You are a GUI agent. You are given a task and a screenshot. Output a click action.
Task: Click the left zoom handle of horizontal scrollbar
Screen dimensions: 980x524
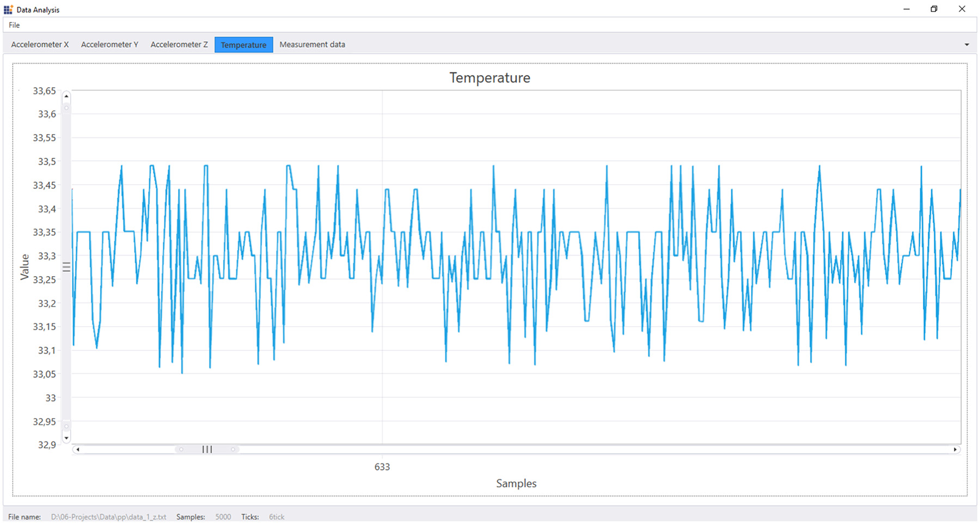click(181, 449)
